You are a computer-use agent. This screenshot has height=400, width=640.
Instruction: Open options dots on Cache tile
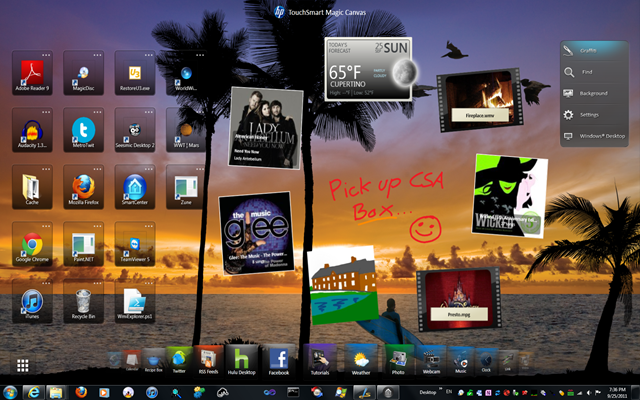click(x=46, y=169)
